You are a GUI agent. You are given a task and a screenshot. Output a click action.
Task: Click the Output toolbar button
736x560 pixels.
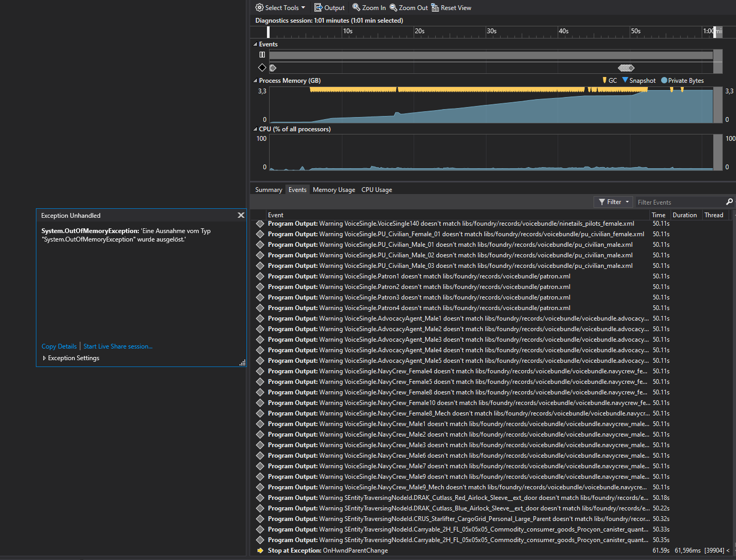click(x=329, y=7)
